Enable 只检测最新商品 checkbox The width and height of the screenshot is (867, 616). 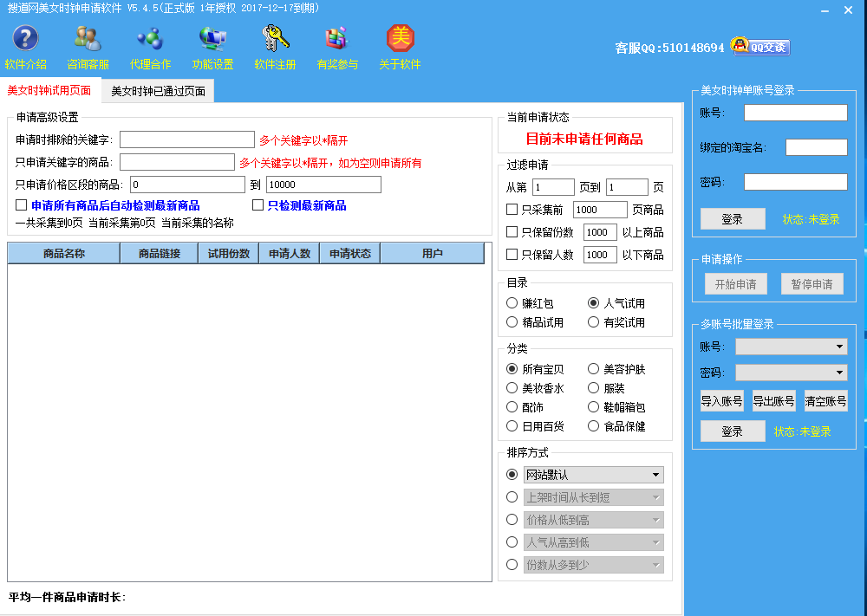258,205
